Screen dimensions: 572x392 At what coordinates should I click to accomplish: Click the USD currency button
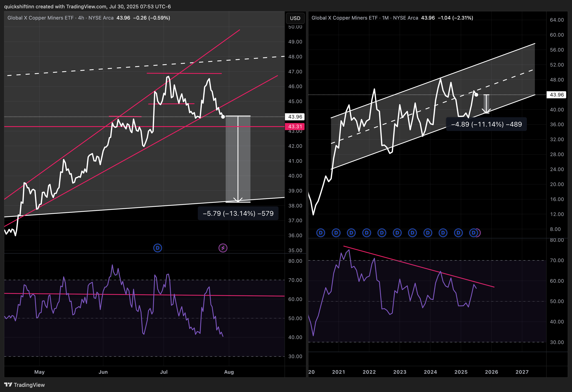(295, 18)
